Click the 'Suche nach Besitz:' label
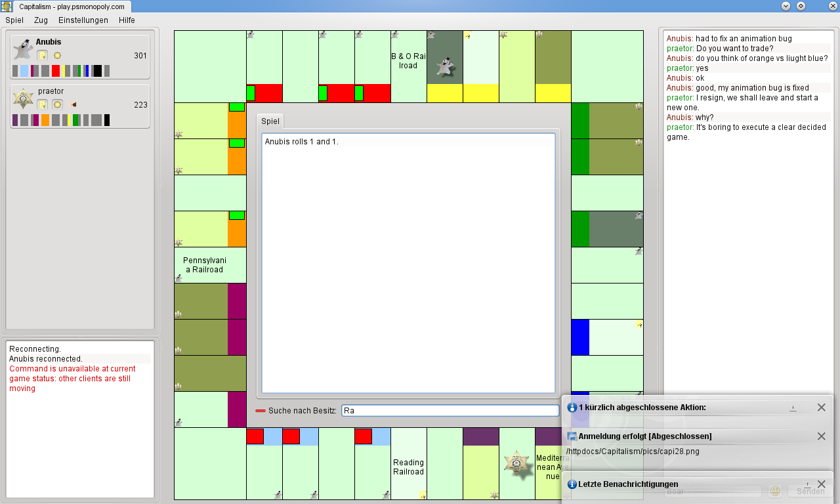The image size is (840, 504). [303, 411]
